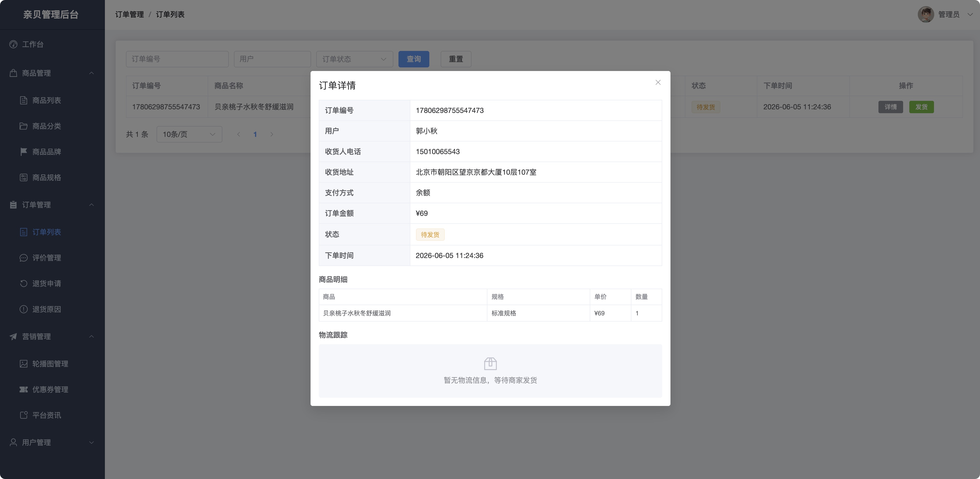Click the 待发货 tag in the order list
This screenshot has width=980, height=479.
(x=706, y=107)
